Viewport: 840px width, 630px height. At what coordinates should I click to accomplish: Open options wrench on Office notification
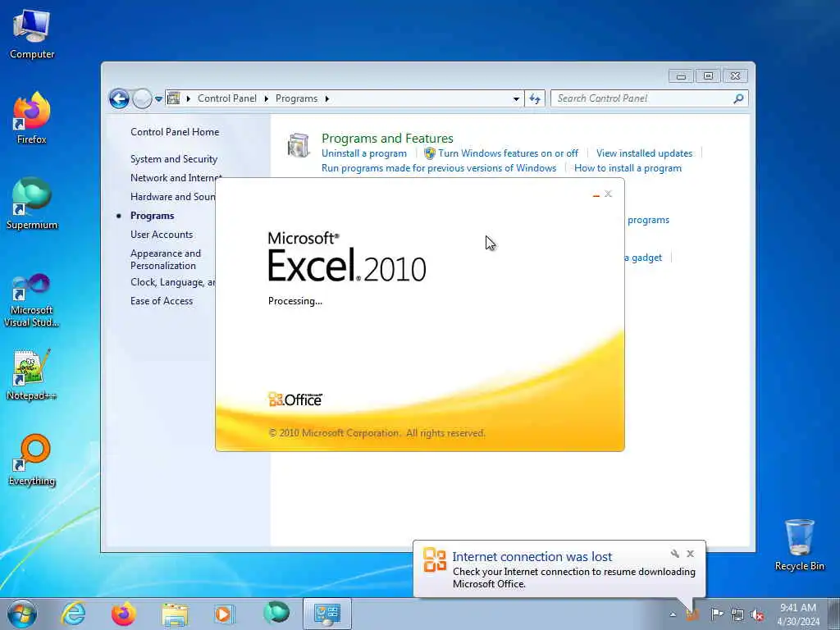(674, 554)
